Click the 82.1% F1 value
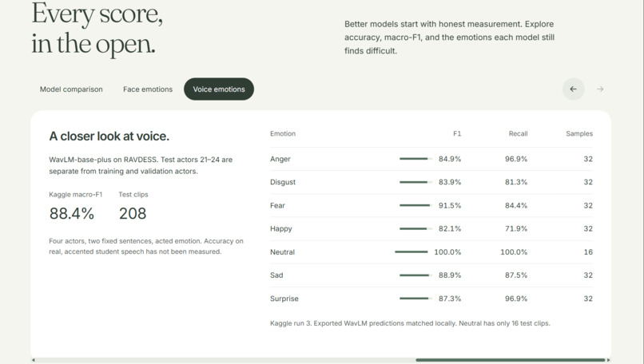644x364 pixels. tap(450, 228)
